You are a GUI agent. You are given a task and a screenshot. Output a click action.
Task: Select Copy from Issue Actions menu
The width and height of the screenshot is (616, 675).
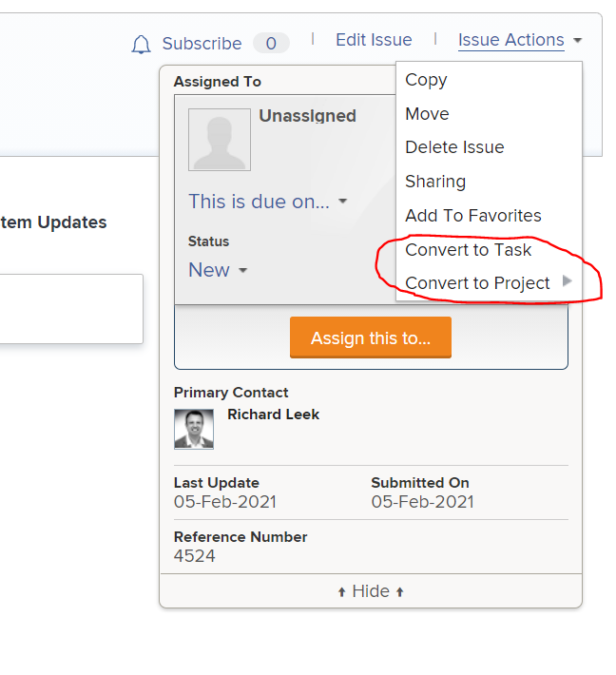[x=426, y=80]
